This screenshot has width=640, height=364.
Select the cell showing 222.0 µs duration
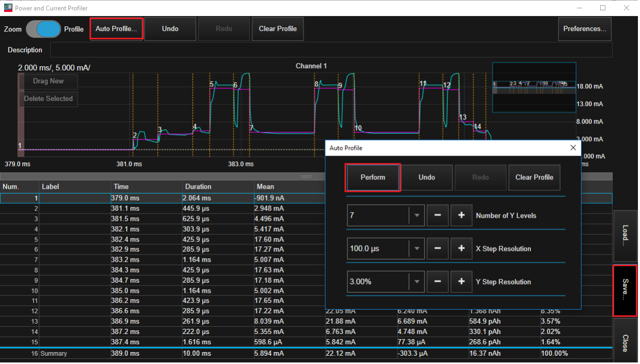pyautogui.click(x=218, y=331)
